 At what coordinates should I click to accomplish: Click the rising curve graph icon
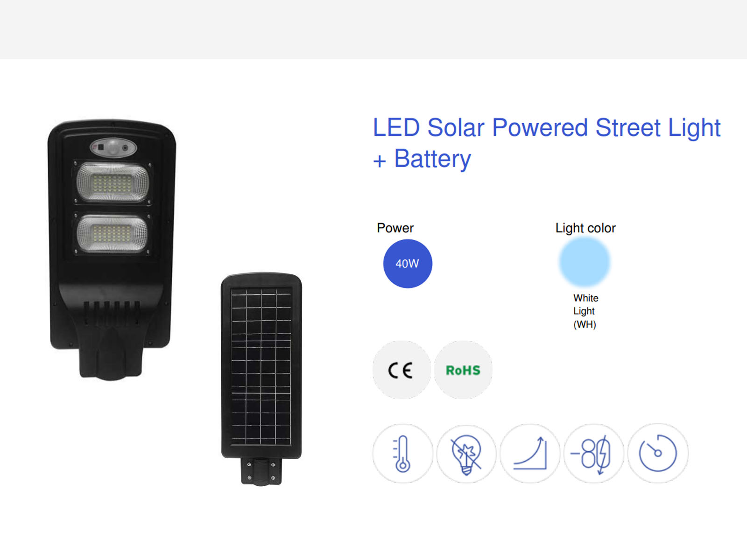pyautogui.click(x=530, y=453)
